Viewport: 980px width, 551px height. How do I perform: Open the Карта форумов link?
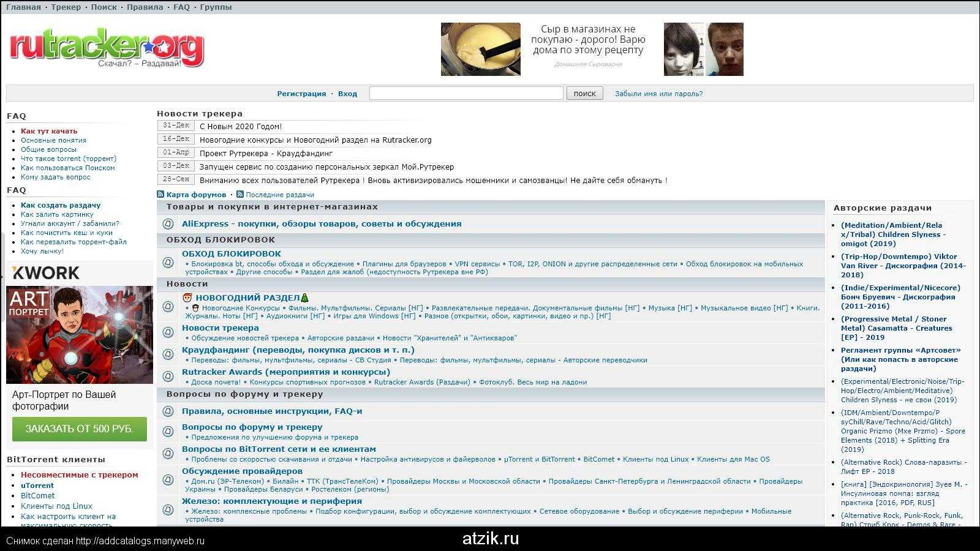[196, 195]
